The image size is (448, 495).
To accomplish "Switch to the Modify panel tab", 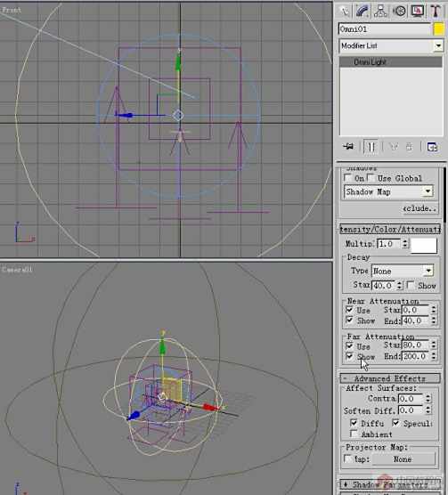I will pos(362,12).
